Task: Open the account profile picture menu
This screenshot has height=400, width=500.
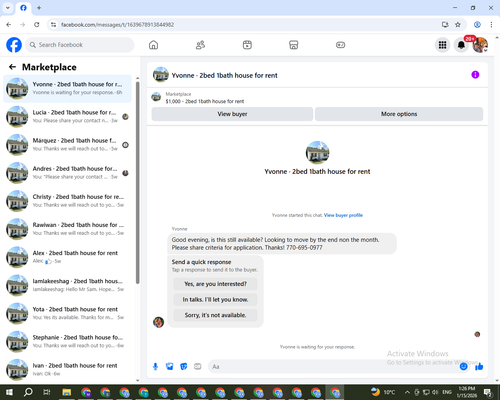Action: pos(480,45)
